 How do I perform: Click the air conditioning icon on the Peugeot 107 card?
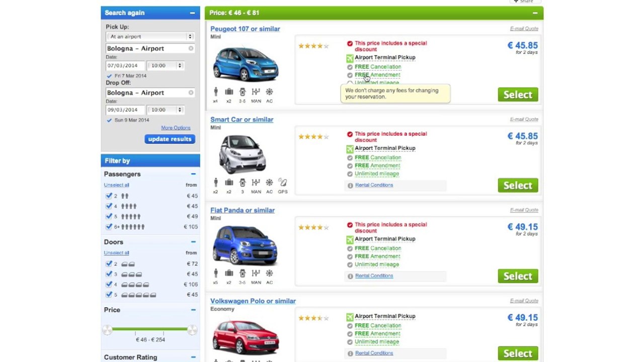[269, 92]
